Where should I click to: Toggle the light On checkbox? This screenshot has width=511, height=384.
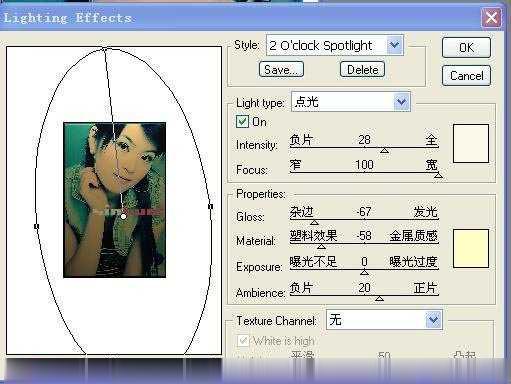coord(242,122)
